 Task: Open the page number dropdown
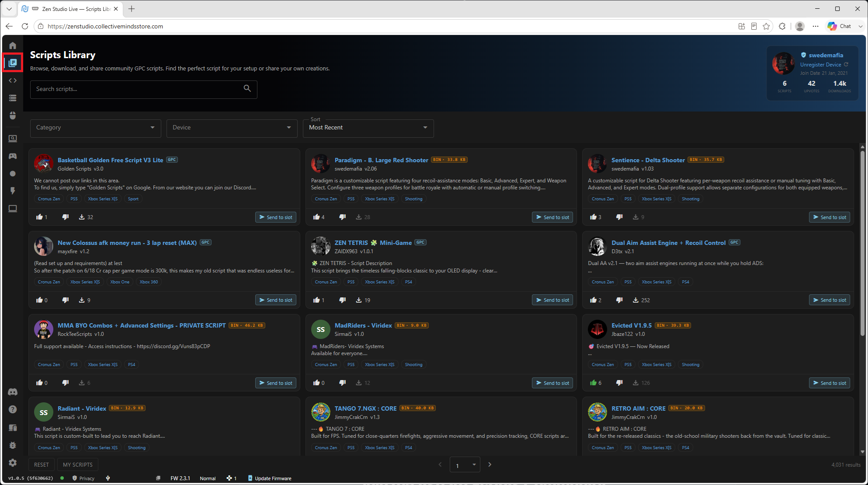click(465, 464)
